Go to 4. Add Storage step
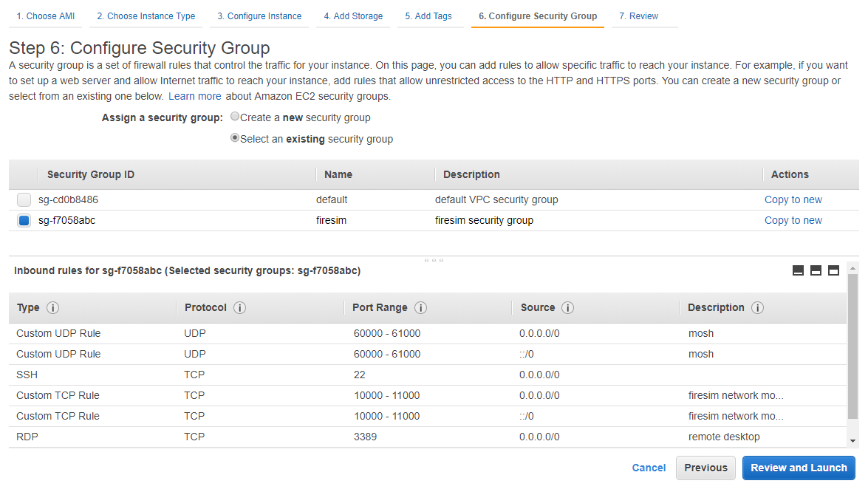 click(x=353, y=16)
